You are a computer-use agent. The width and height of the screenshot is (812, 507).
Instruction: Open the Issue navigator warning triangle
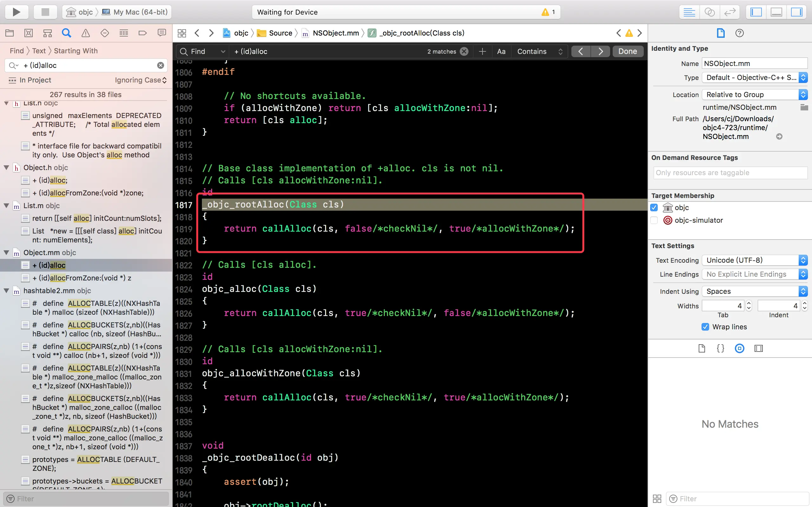tap(85, 33)
